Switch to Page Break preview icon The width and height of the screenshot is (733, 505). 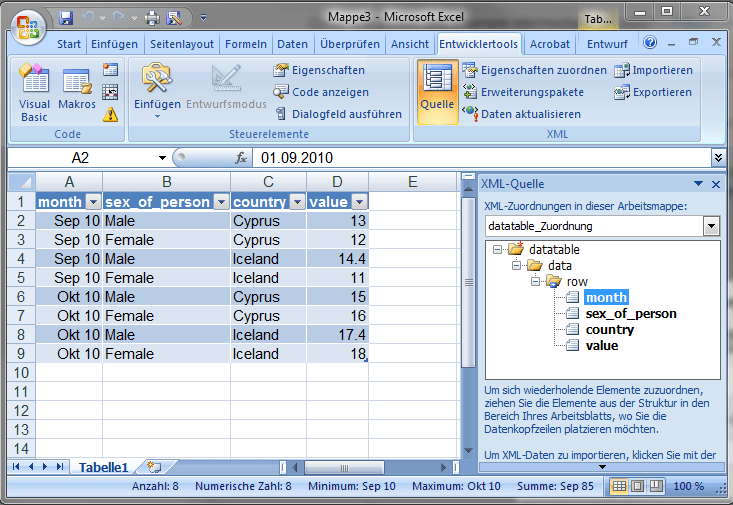[656, 486]
